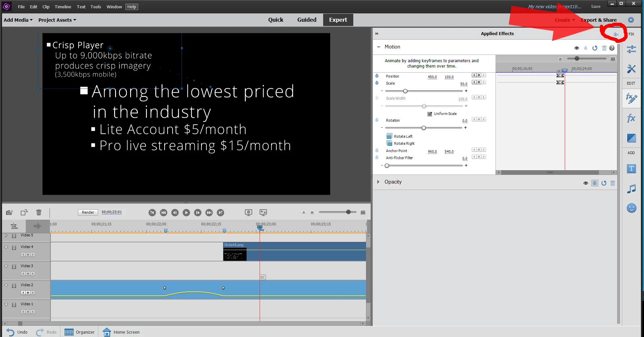Image resolution: width=644 pixels, height=337 pixels.
Task: Toggle the Anti-flicker Filter animation stopwatch
Action: click(x=377, y=157)
